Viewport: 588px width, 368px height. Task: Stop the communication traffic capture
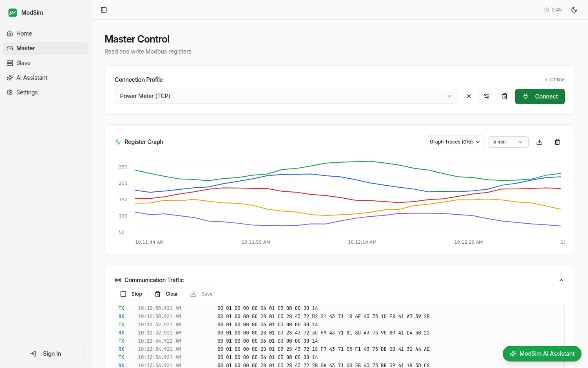pyautogui.click(x=131, y=294)
